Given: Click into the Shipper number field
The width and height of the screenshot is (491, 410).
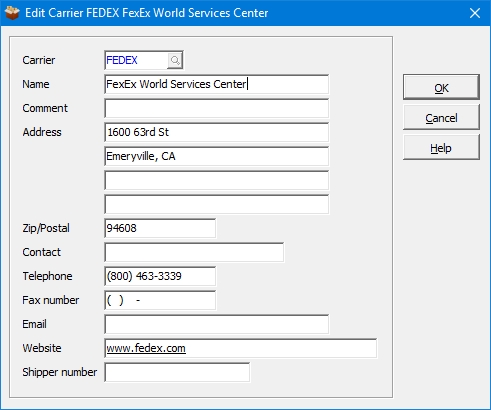Looking at the screenshot, I should [x=177, y=372].
